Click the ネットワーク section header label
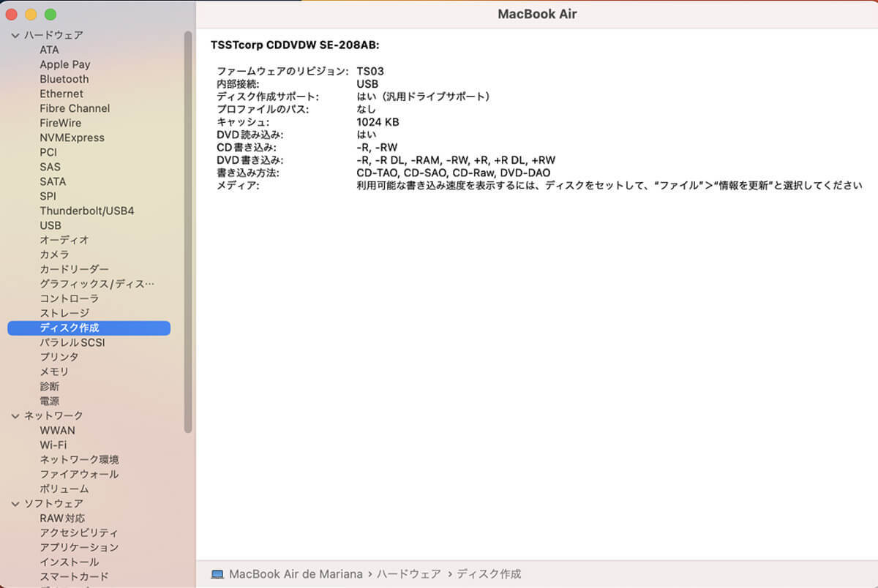Screen dimensions: 878x588 53,415
